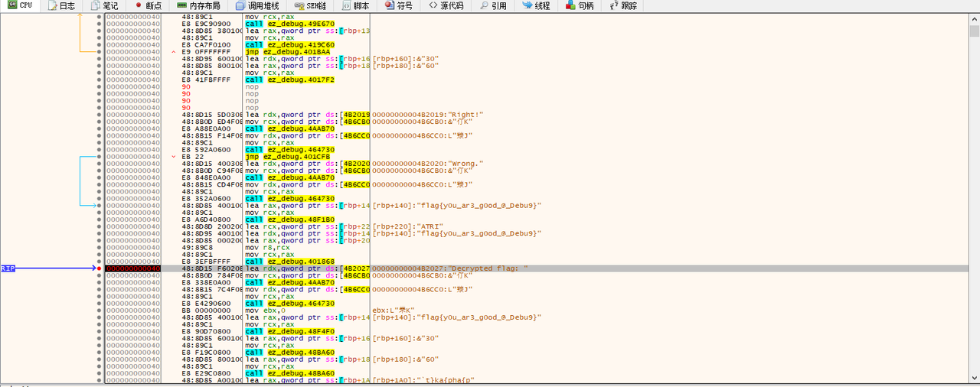Click the 内存布局 (Memory Map) icon
The image size is (980, 387).
coord(181,5)
